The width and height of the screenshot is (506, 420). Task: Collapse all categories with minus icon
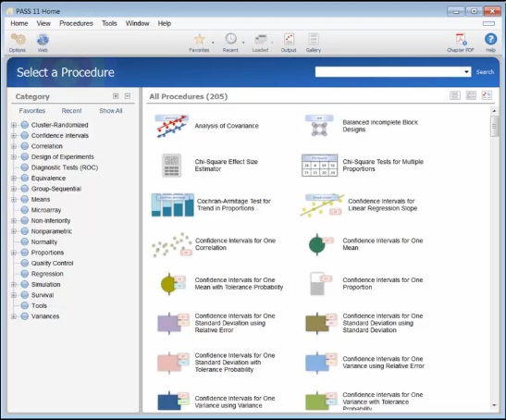pos(128,96)
